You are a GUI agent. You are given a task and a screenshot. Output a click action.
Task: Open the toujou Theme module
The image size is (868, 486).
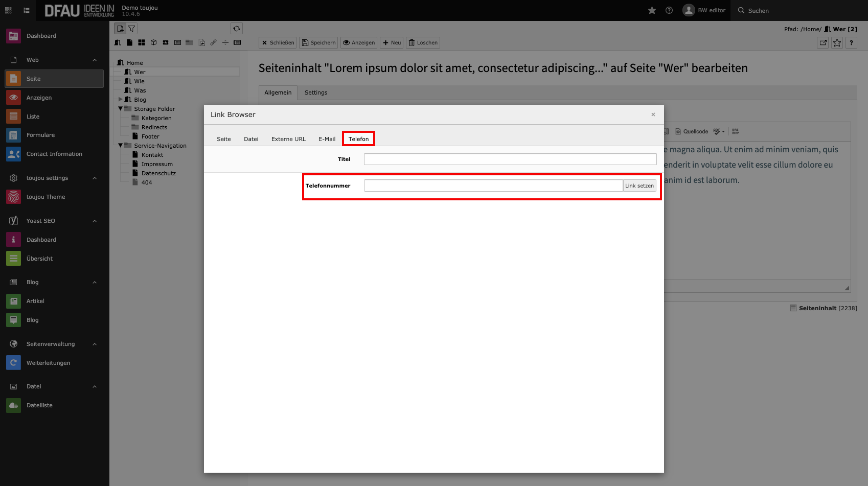click(x=45, y=197)
